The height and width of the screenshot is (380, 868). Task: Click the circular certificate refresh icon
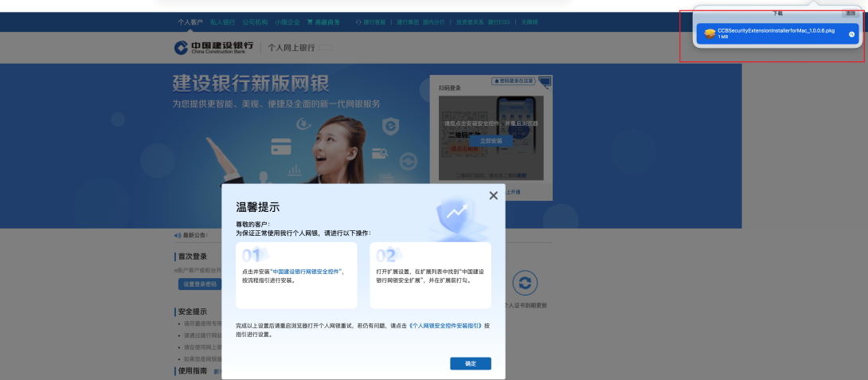click(524, 284)
